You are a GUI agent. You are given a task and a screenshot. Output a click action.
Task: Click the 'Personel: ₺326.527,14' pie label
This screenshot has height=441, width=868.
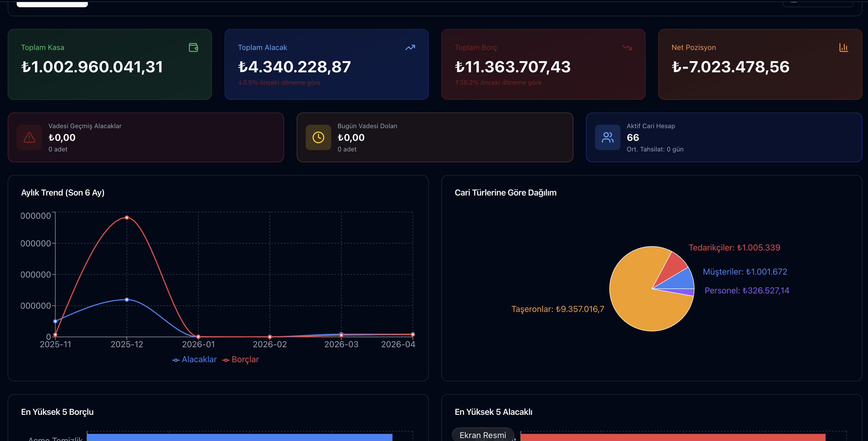(747, 291)
